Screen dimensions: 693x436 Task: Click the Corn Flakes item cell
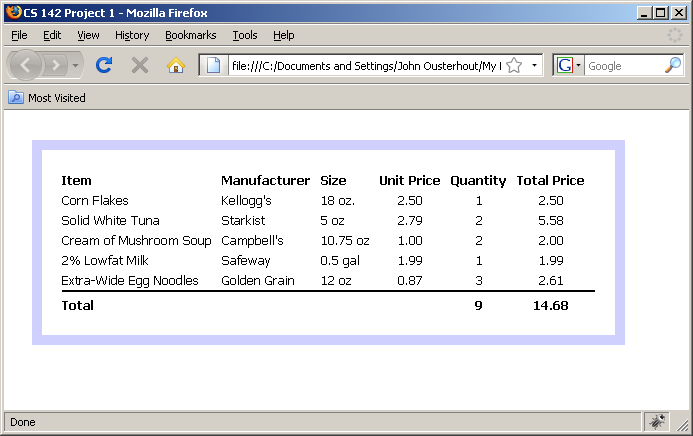(x=95, y=201)
